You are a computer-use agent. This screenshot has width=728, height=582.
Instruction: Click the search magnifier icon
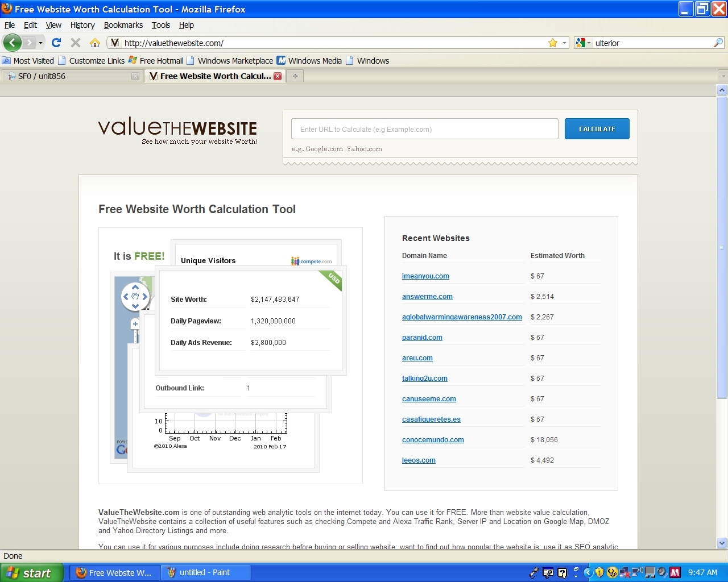[718, 43]
